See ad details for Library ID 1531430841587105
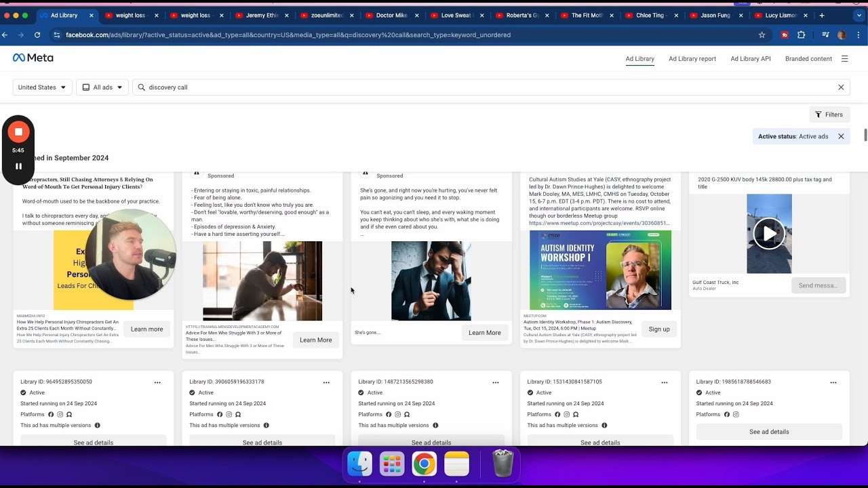Screen dimensions: 868x488 600,442
